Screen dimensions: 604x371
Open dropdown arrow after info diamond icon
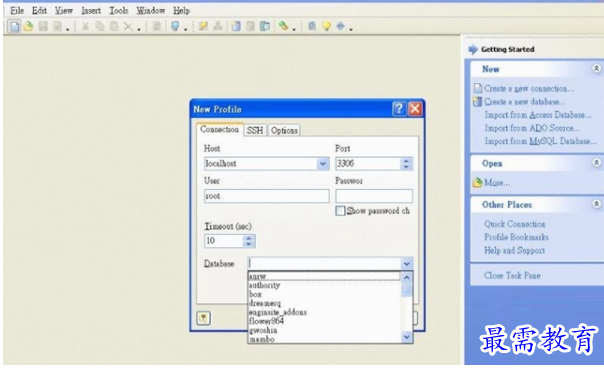point(351,29)
